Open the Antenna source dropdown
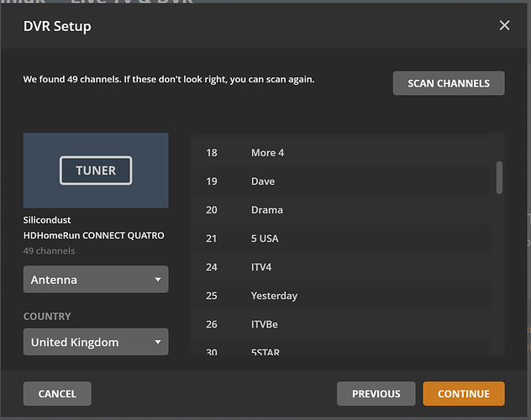The width and height of the screenshot is (531, 420). (95, 280)
